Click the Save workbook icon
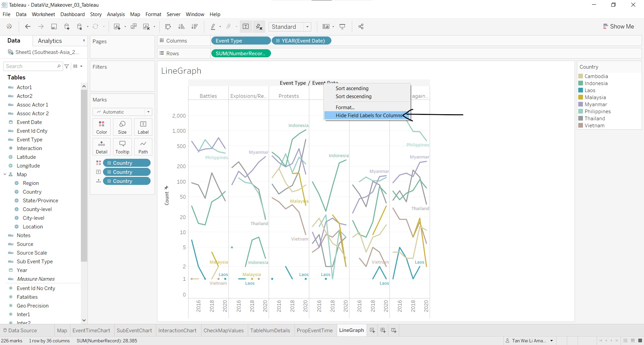 pos(54,27)
